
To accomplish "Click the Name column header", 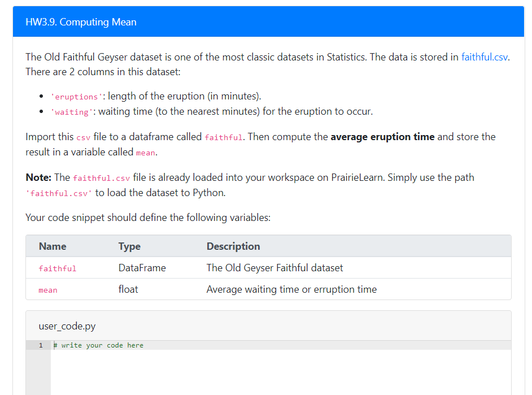I will [x=52, y=246].
